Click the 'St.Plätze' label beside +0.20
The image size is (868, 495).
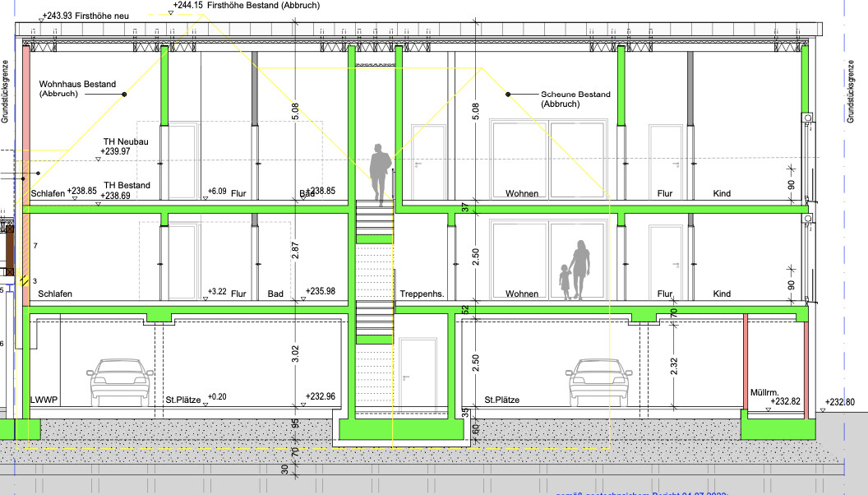(x=183, y=400)
